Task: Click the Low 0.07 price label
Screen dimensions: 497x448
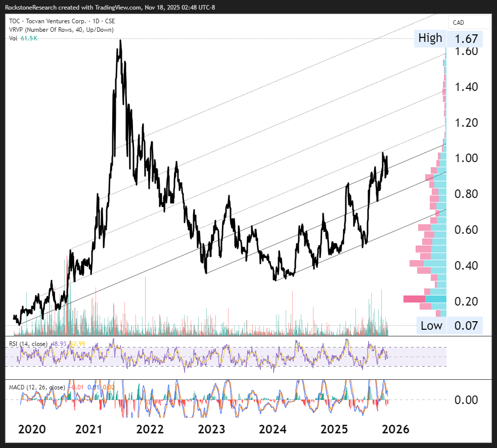Action: click(x=448, y=326)
